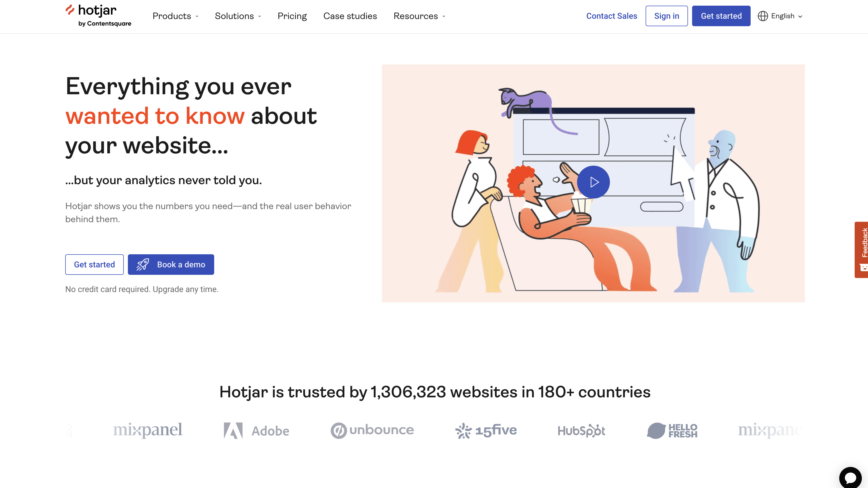Click the Contact Sales link
This screenshot has width=868, height=488.
[x=611, y=16]
